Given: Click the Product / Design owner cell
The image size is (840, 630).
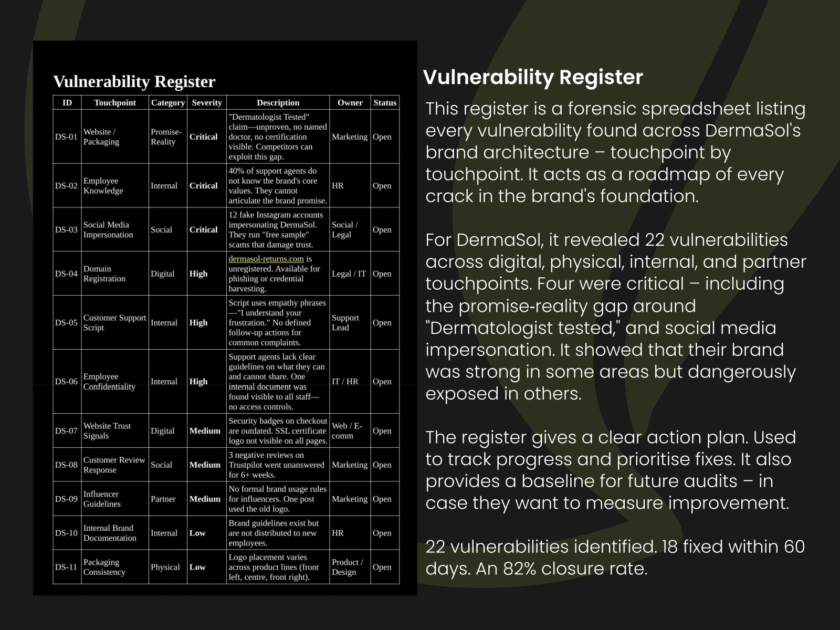Looking at the screenshot, I should coord(350,567).
